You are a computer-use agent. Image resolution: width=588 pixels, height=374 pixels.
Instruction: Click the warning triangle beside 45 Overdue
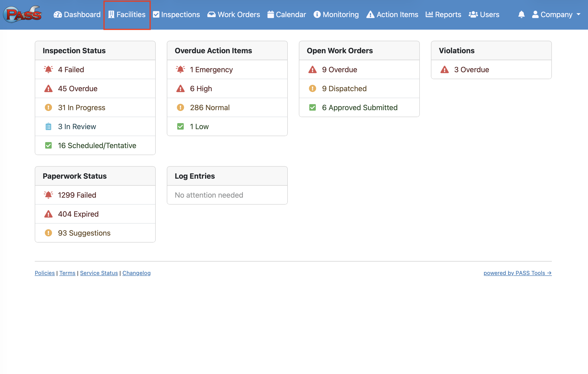click(x=48, y=89)
